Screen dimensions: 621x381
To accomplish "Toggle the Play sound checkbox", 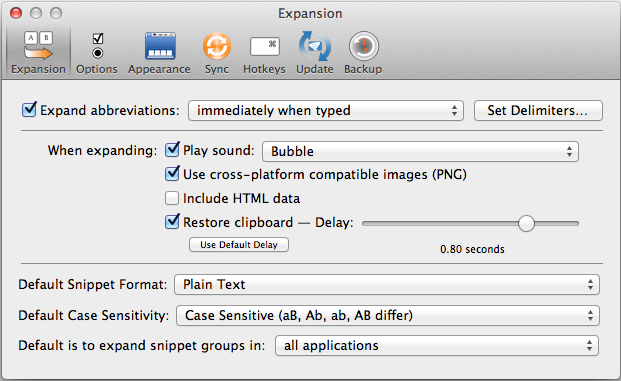I will pos(172,150).
